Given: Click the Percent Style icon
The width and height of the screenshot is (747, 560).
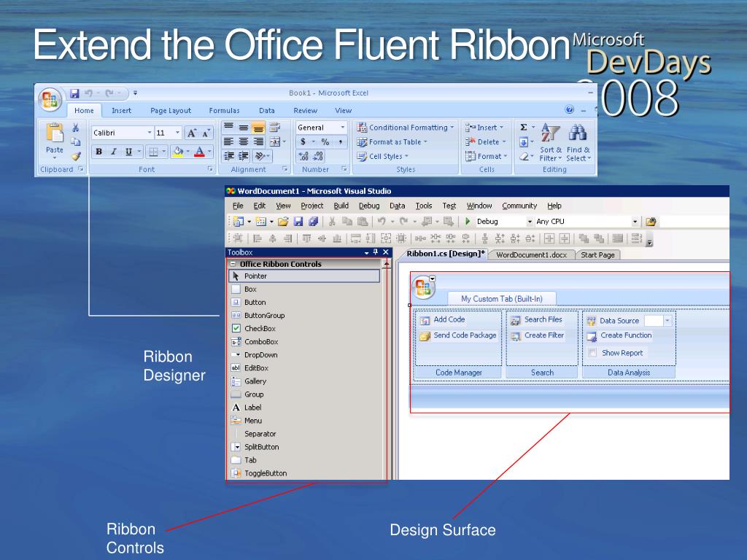Looking at the screenshot, I should click(325, 142).
